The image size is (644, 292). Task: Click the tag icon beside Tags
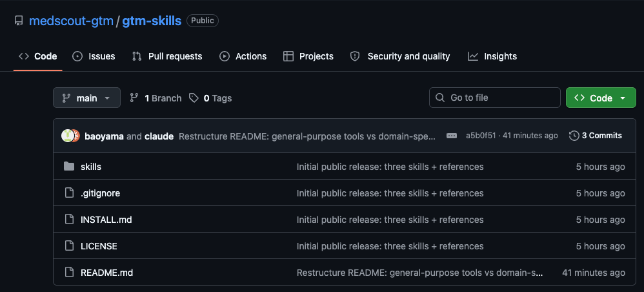pyautogui.click(x=194, y=98)
